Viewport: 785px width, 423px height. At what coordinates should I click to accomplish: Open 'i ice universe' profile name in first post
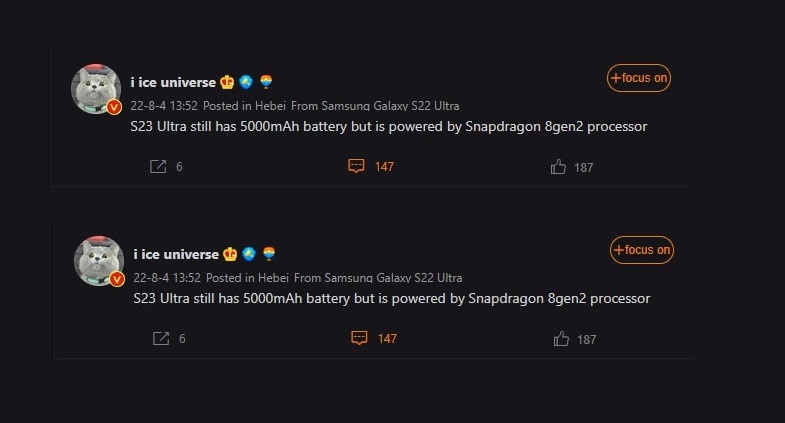(x=173, y=83)
